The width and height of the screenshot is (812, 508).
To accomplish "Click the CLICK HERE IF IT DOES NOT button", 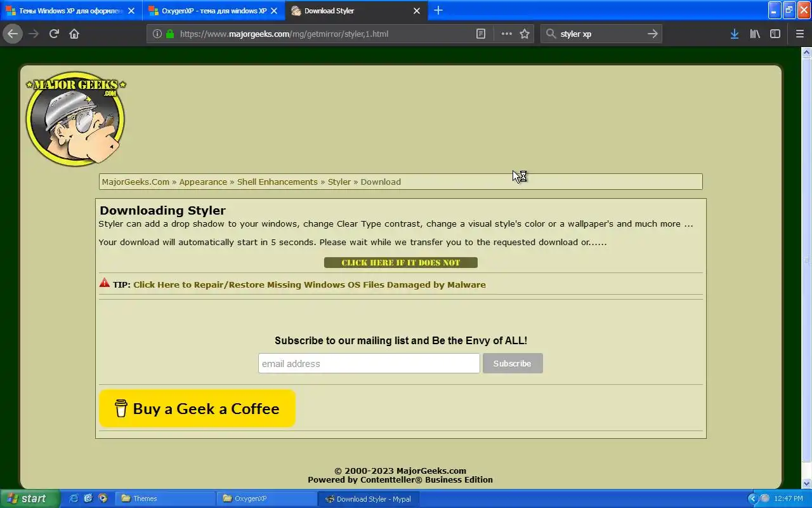I will pyautogui.click(x=400, y=262).
